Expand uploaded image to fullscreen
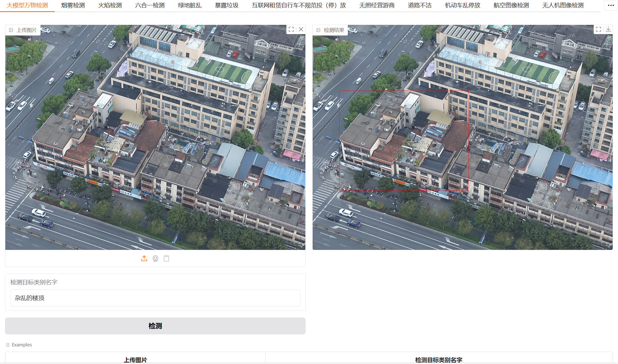The width and height of the screenshot is (618, 364). [291, 29]
